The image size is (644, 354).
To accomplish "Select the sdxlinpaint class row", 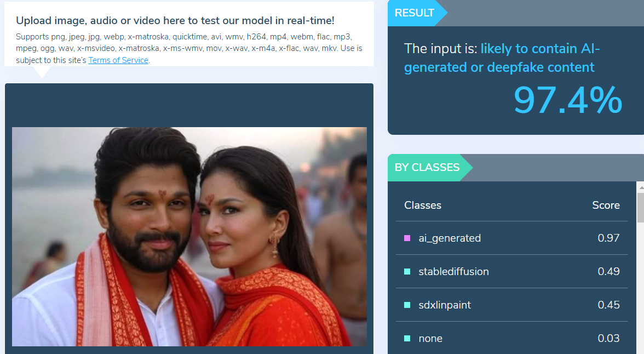I will coord(511,305).
